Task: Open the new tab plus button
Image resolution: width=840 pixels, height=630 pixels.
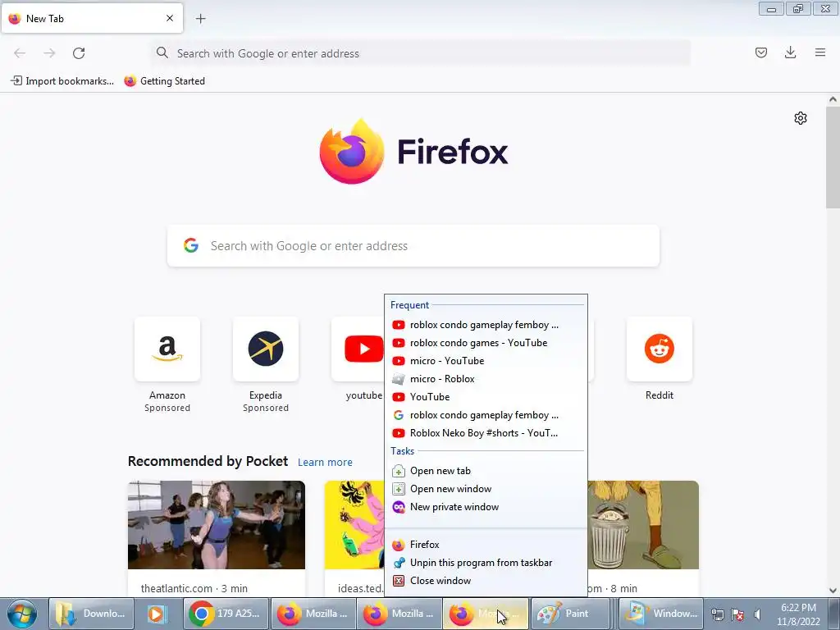Action: click(200, 19)
